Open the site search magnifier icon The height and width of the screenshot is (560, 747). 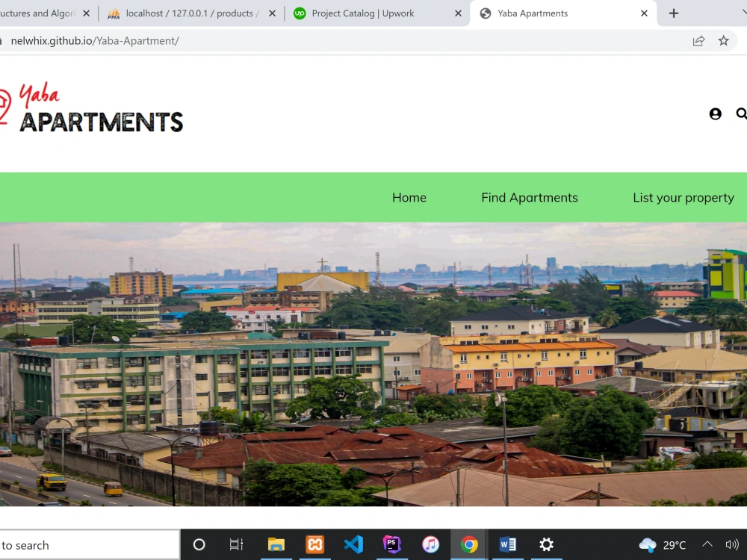coord(741,113)
